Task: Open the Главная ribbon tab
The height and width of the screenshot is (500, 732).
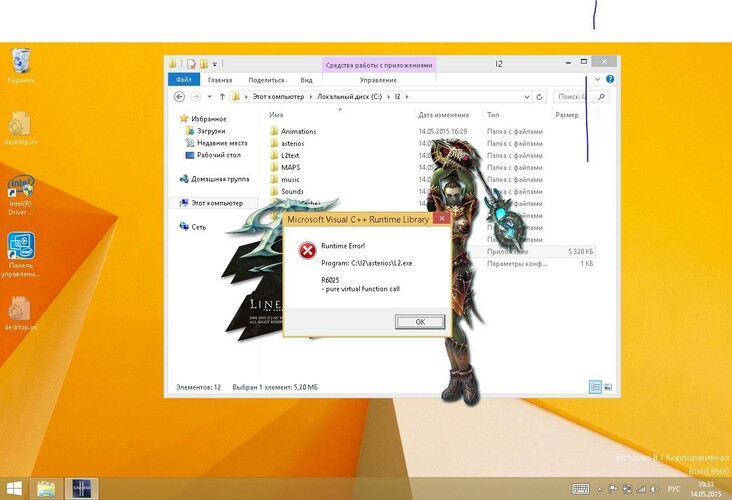Action: click(x=220, y=80)
